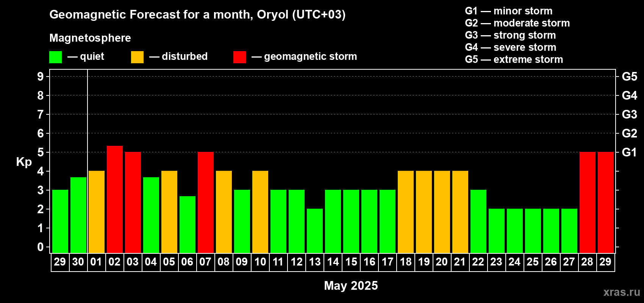Click Kp axis value 5
This screenshot has width=644, height=303.
click(x=41, y=152)
